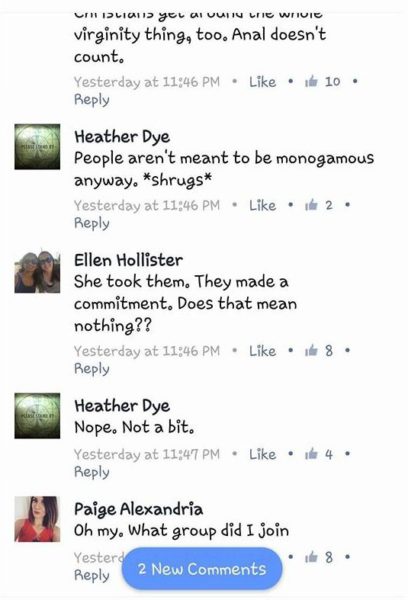This screenshot has height=600, width=408.
Task: Open Ellen Hollister's profile name link
Action: (x=128, y=260)
